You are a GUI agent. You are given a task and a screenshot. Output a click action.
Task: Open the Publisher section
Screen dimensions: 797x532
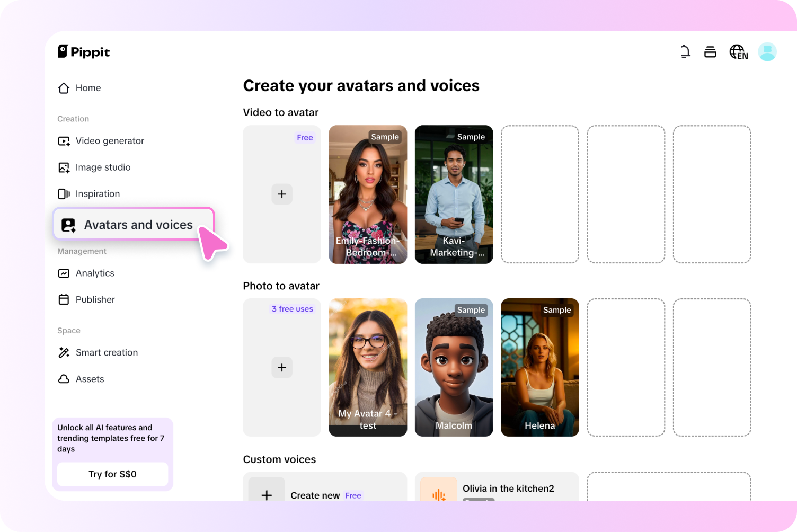[x=95, y=299]
